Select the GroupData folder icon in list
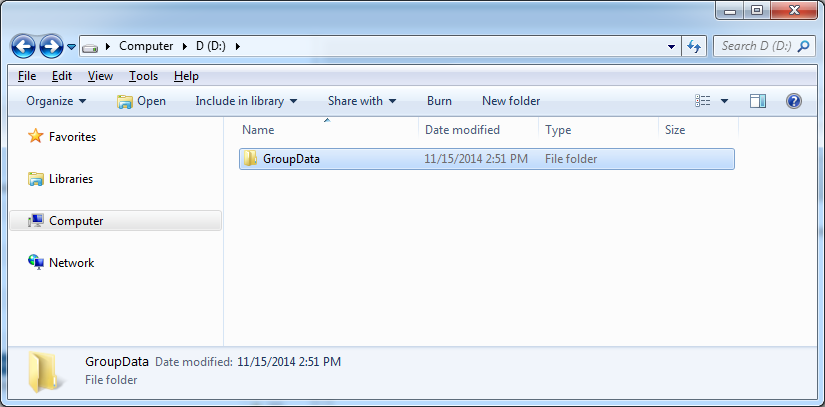This screenshot has height=407, width=825. point(250,158)
